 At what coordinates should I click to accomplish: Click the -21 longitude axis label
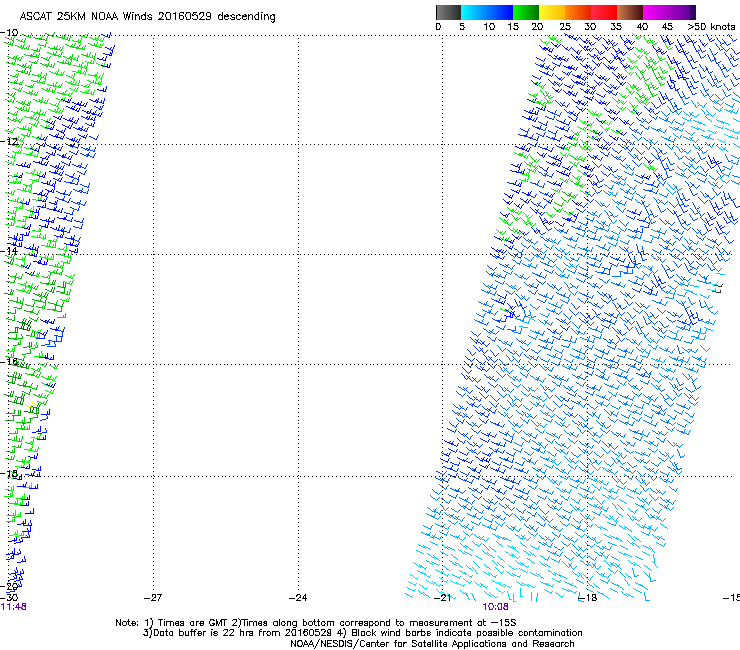[442, 597]
